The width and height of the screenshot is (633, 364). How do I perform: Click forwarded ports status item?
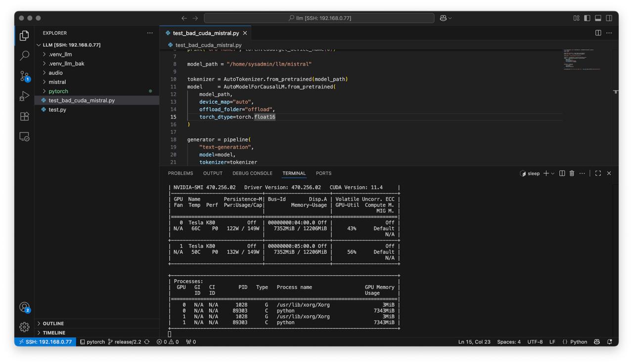coord(191,342)
